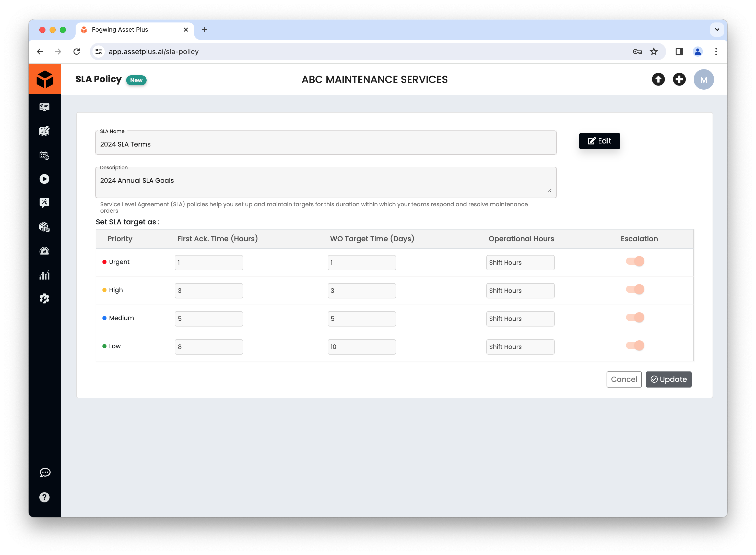Viewport: 756px width, 555px height.
Task: Click the chat/message icon at bottom sidebar
Action: (45, 472)
